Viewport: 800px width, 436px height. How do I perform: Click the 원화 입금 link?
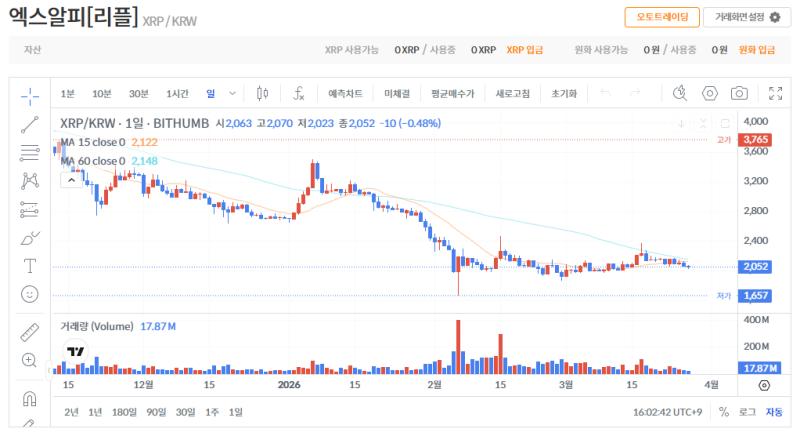tap(757, 50)
